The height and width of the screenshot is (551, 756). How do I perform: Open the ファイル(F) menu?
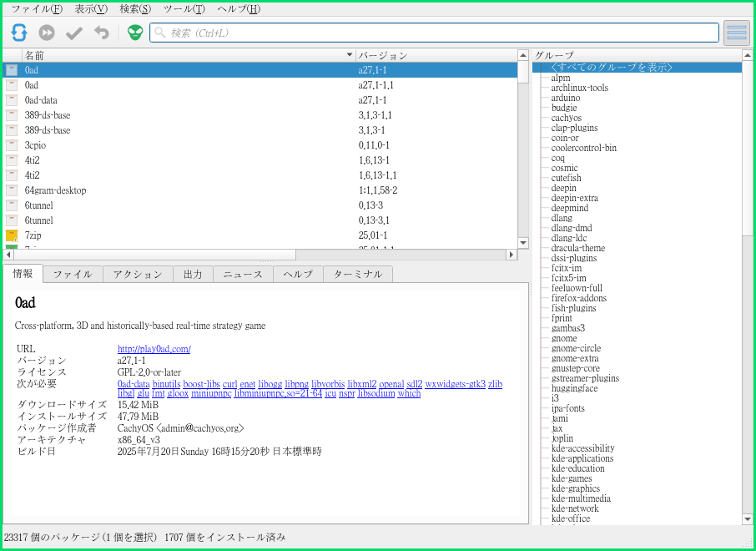(x=37, y=9)
